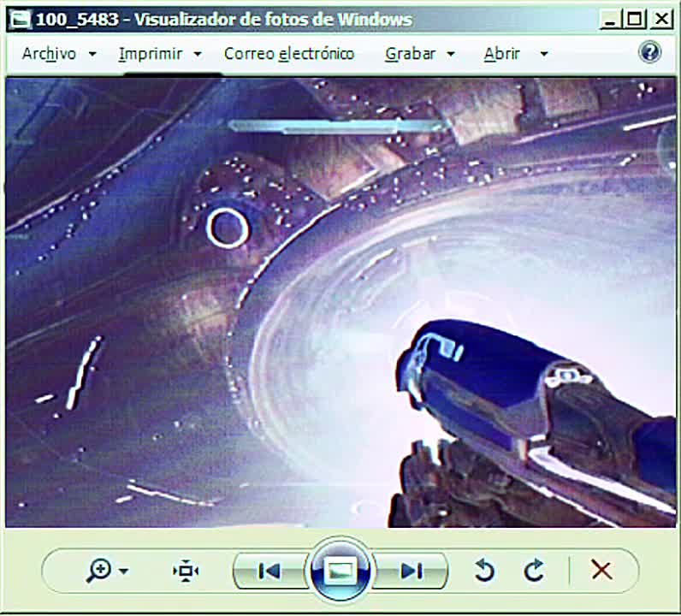The width and height of the screenshot is (681, 616).
Task: Maximize the photo viewer window
Action: coord(635,20)
